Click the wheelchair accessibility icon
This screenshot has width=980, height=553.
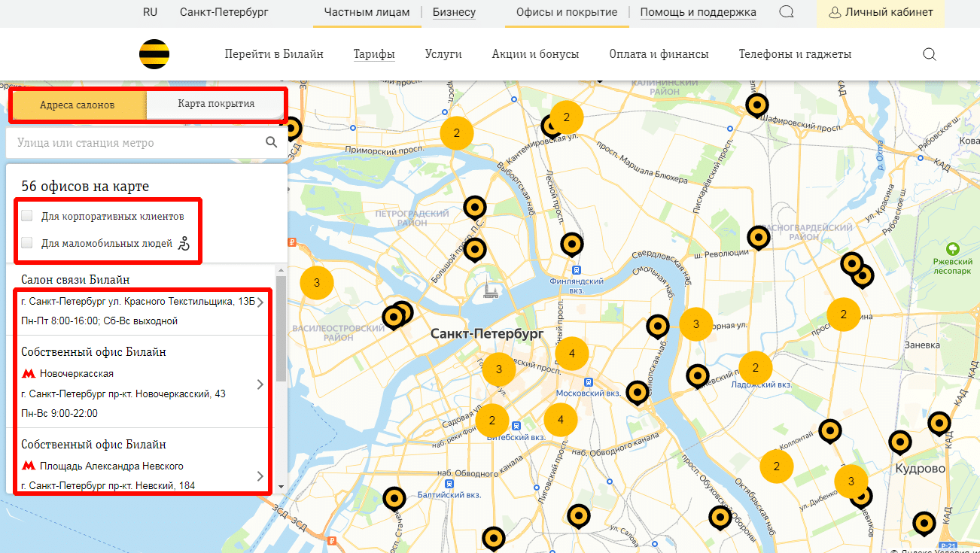point(184,243)
